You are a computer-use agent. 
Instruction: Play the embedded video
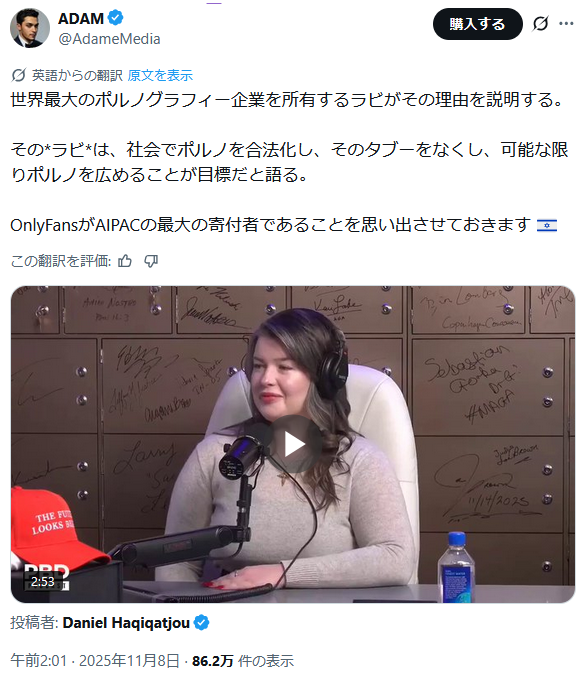[x=293, y=444]
